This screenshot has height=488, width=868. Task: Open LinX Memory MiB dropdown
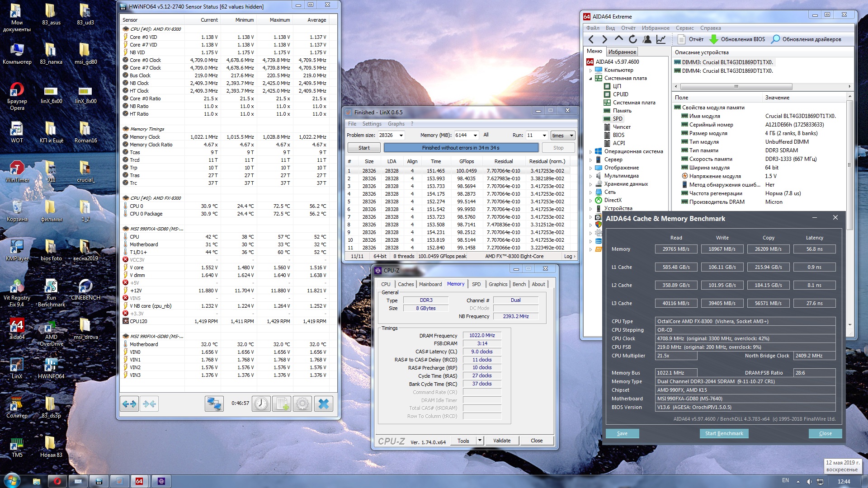point(475,135)
